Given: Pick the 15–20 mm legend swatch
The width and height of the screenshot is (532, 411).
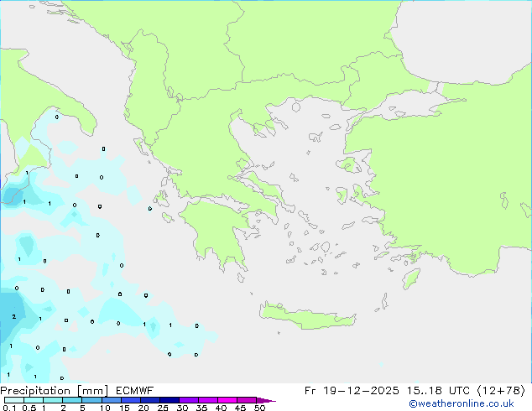Looking at the screenshot, I should pos(131,400).
